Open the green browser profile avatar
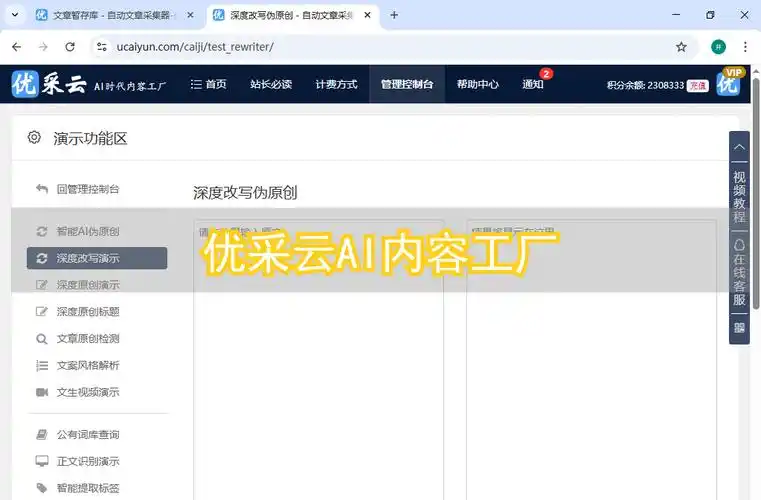This screenshot has height=500, width=761. (x=718, y=47)
